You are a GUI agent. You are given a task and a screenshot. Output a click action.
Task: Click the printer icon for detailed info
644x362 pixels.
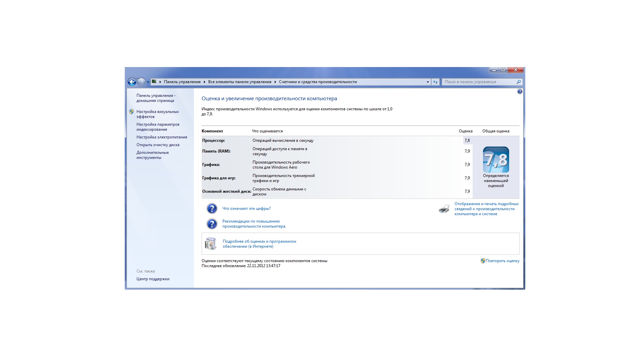tap(444, 209)
